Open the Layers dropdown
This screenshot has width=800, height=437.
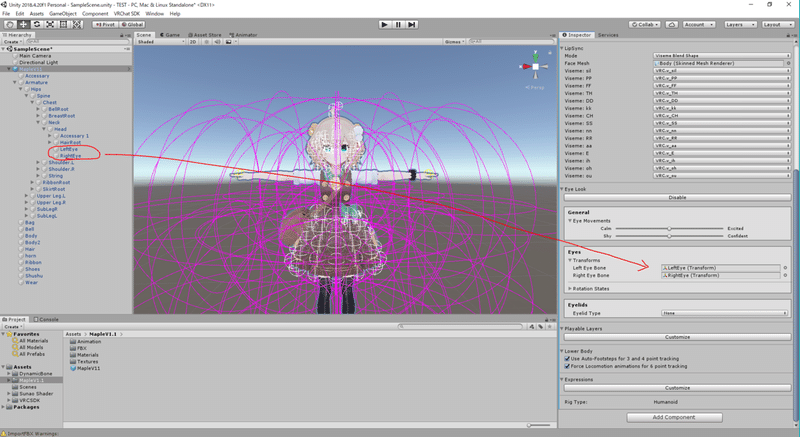point(740,24)
